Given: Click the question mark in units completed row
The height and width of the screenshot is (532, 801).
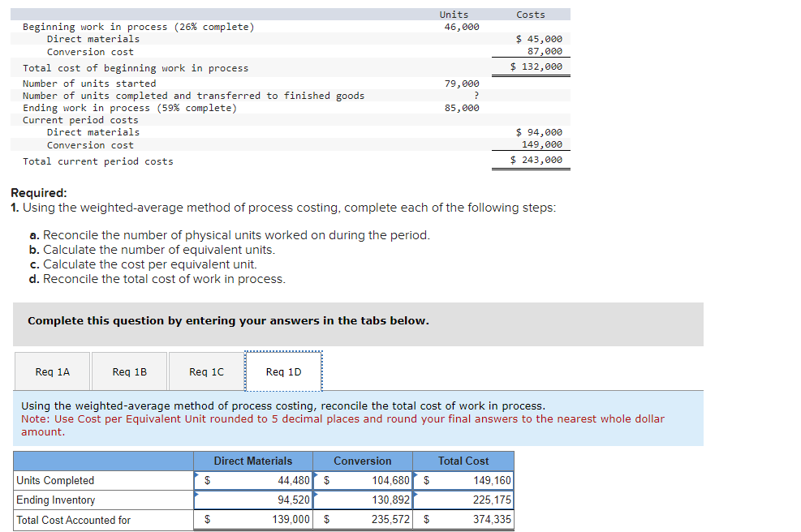Looking at the screenshot, I should pos(476,95).
